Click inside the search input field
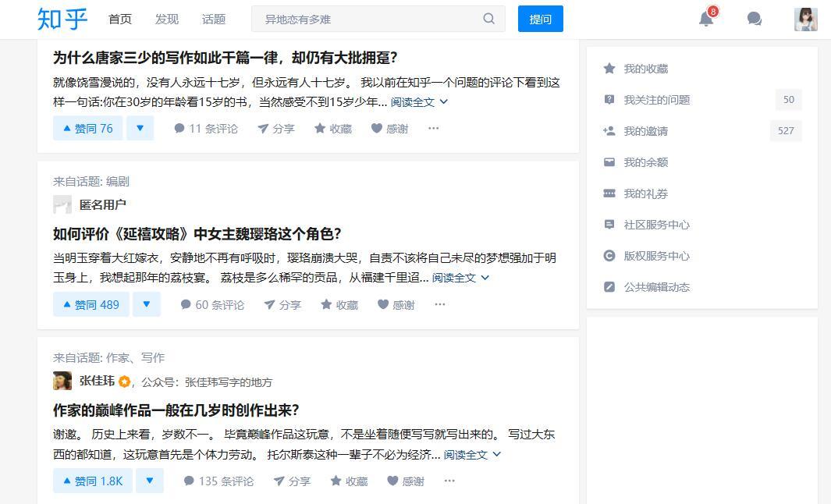 [367, 19]
